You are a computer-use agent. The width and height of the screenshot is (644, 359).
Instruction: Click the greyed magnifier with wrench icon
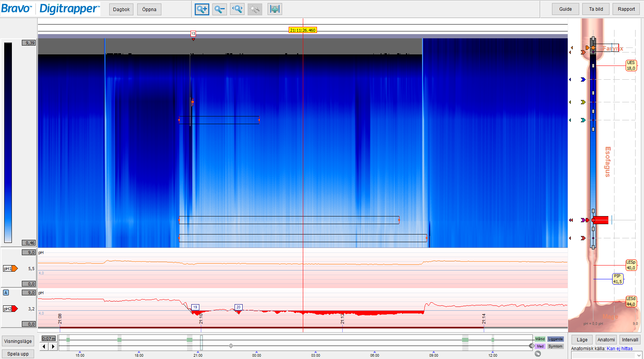pos(255,9)
